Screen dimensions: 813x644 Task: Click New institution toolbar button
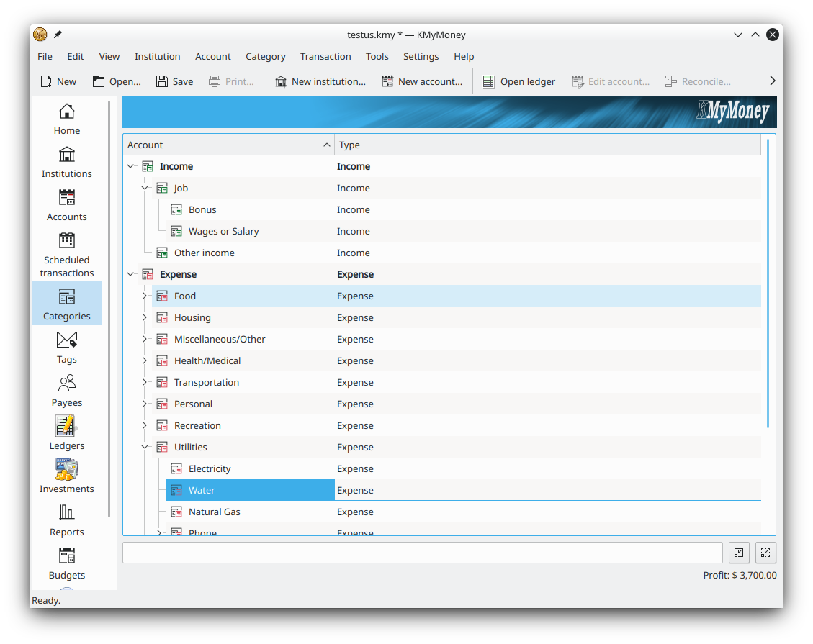pos(320,81)
